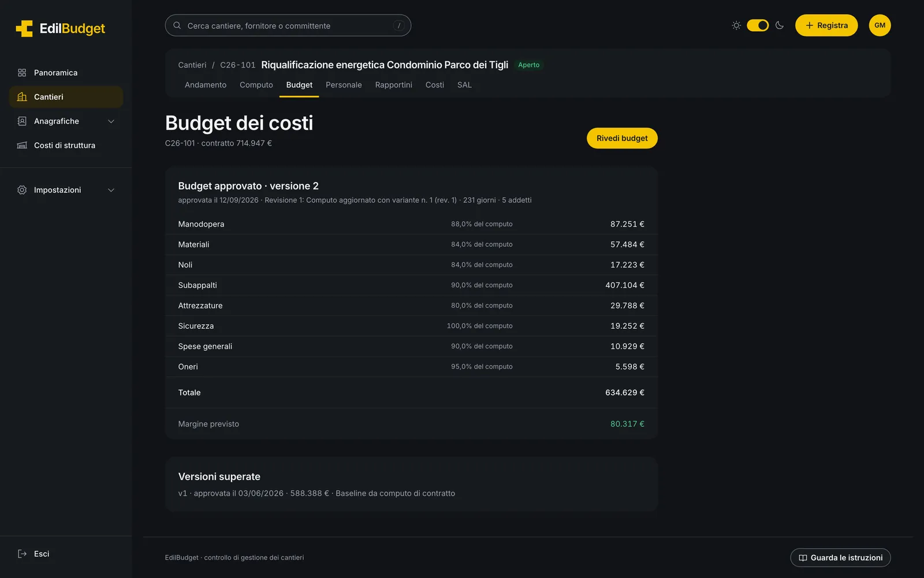Viewport: 924px width, 578px height.
Task: Switch to the Andamento tab
Action: tap(206, 85)
